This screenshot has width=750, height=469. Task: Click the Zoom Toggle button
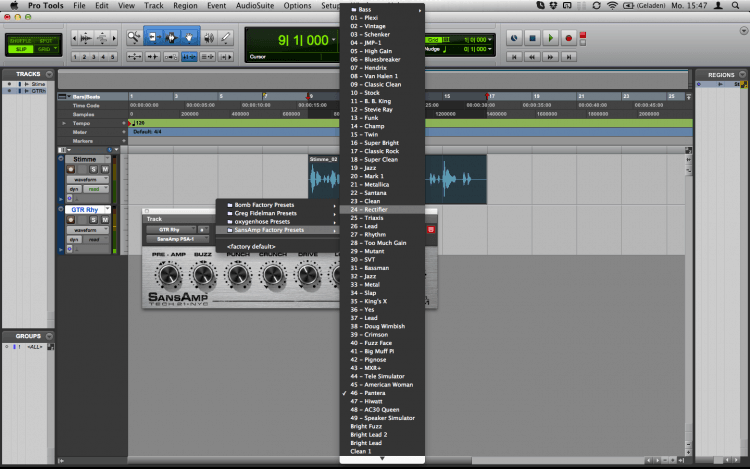[134, 56]
